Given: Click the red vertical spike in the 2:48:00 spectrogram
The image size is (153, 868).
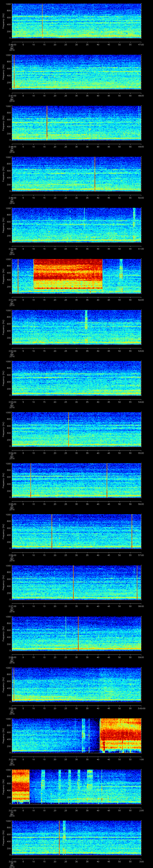Looking at the screenshot, I should pos(47,123).
